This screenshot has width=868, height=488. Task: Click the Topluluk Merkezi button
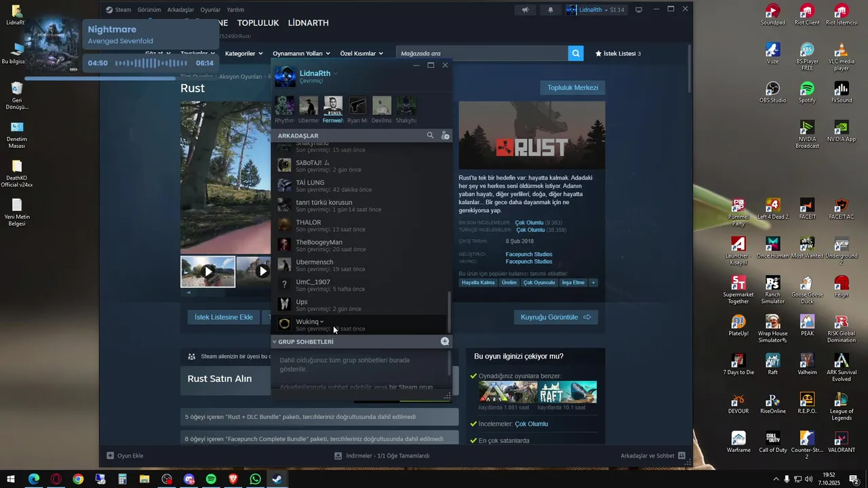[572, 87]
